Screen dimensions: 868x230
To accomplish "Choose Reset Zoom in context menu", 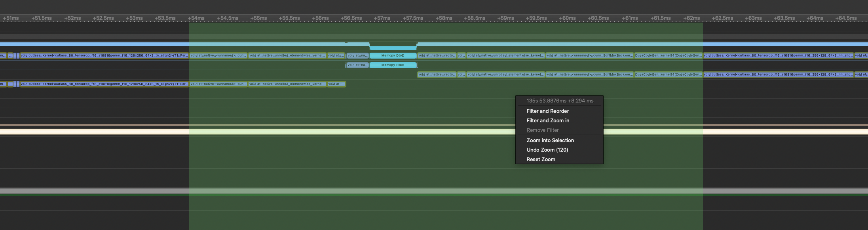I will tap(541, 160).
